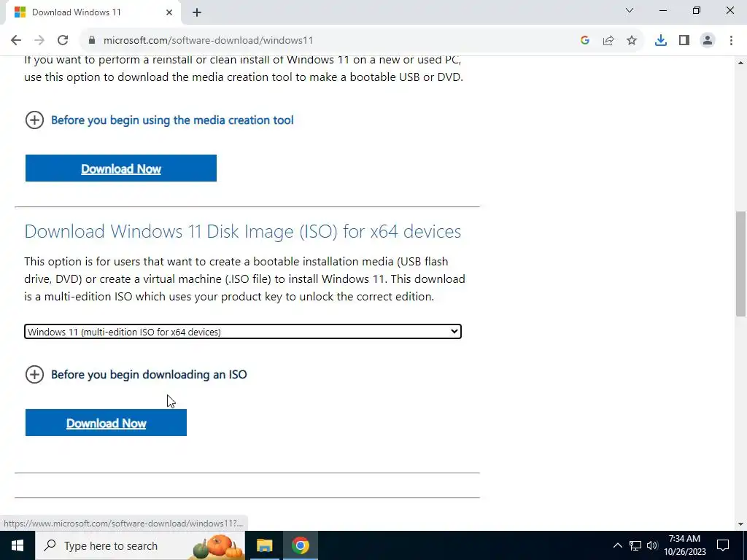This screenshot has height=560, width=747.
Task: Open the Windows 11 multi-edition ISO dropdown
Action: [x=243, y=332]
